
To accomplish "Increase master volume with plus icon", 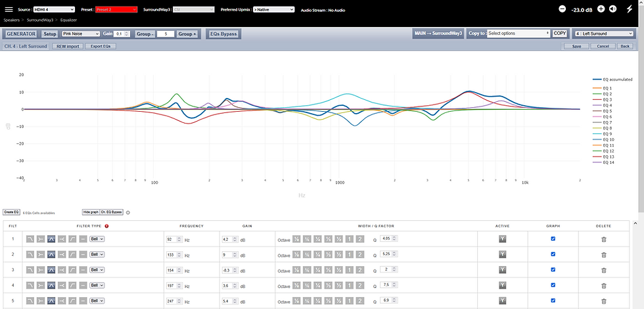I will pyautogui.click(x=601, y=9).
